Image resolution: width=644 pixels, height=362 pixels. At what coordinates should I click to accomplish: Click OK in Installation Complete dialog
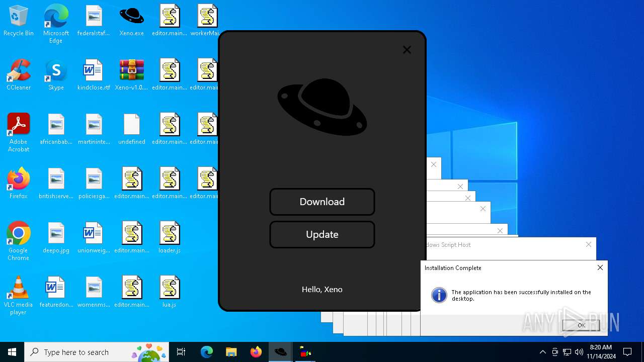(x=581, y=325)
